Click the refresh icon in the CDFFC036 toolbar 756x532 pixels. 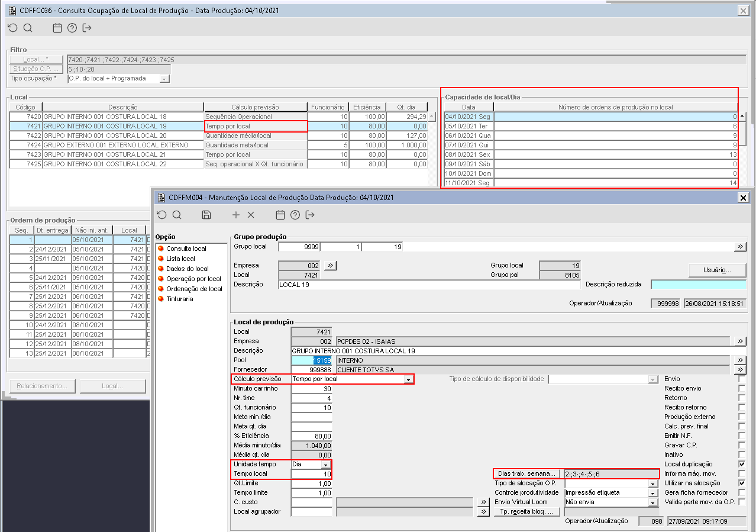pos(12,28)
